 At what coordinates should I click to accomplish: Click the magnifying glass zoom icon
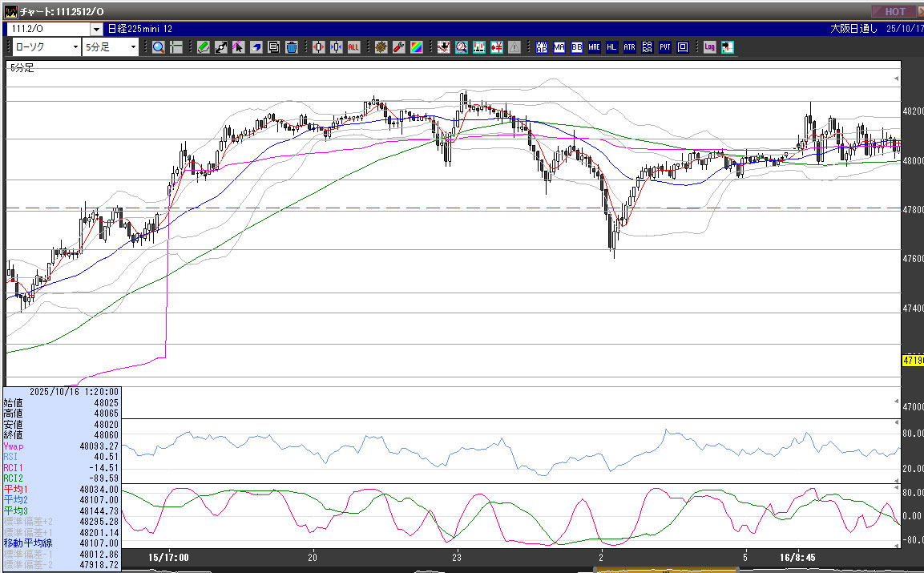point(158,47)
